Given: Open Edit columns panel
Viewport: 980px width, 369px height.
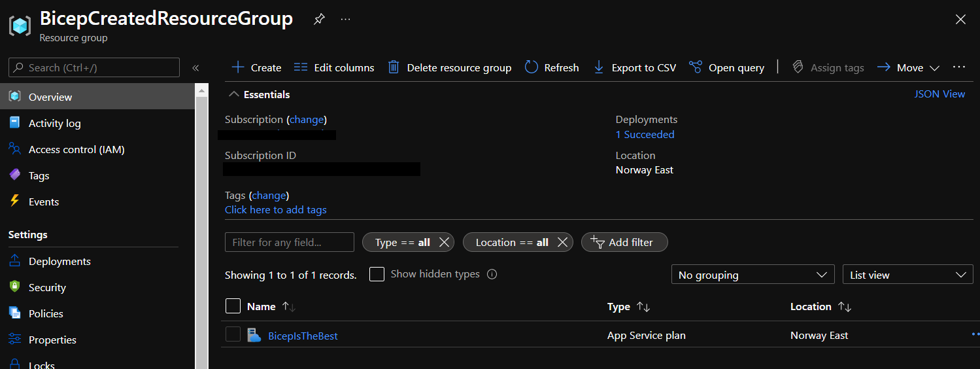Looking at the screenshot, I should [x=334, y=67].
